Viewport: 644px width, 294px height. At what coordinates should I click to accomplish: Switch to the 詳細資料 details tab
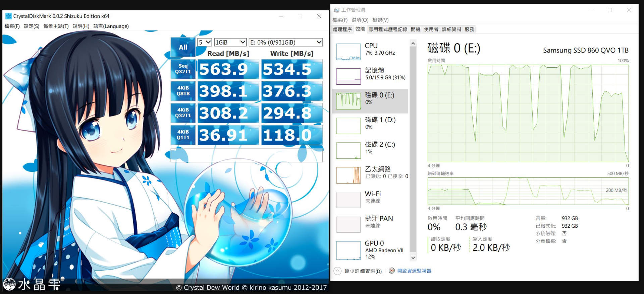click(x=451, y=29)
